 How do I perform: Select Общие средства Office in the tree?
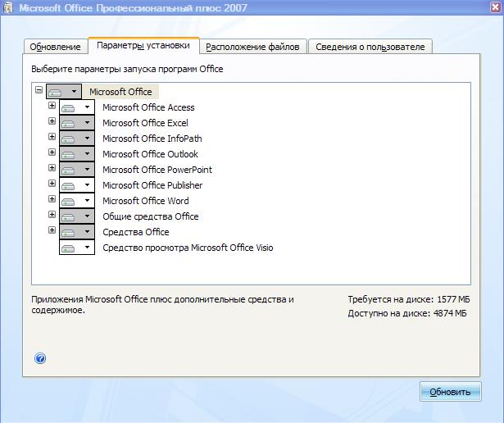(x=151, y=216)
